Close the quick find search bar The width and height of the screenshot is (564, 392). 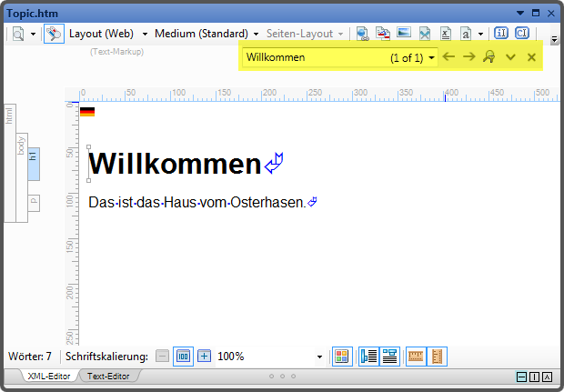click(531, 57)
